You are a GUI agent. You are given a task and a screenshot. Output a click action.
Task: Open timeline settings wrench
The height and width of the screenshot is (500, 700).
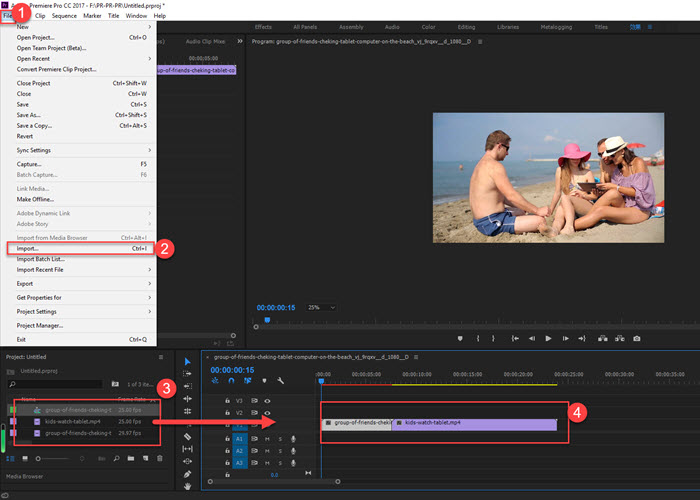pos(280,381)
